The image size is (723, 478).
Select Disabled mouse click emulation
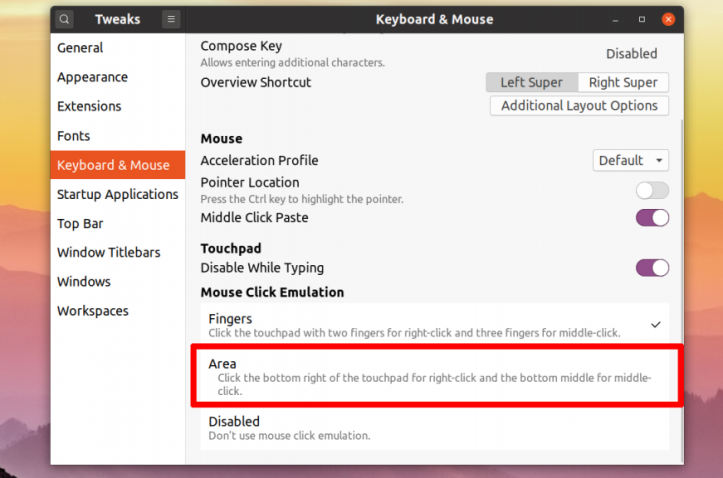point(434,428)
